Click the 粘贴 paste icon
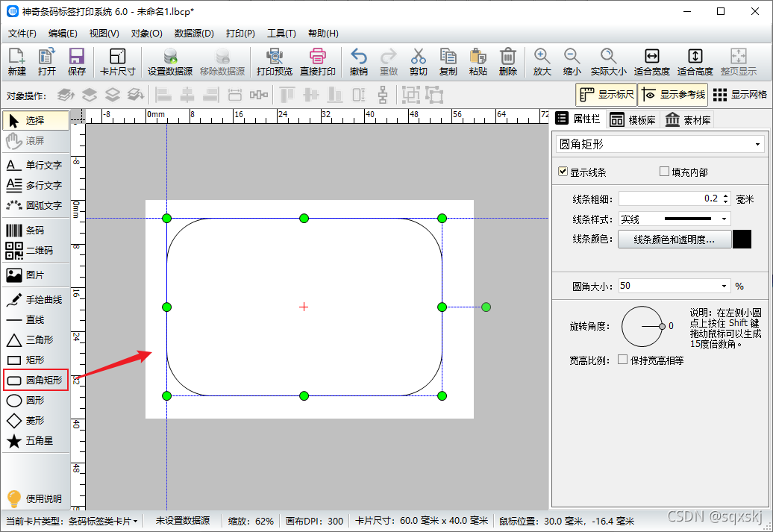This screenshot has width=773, height=532. [478, 62]
